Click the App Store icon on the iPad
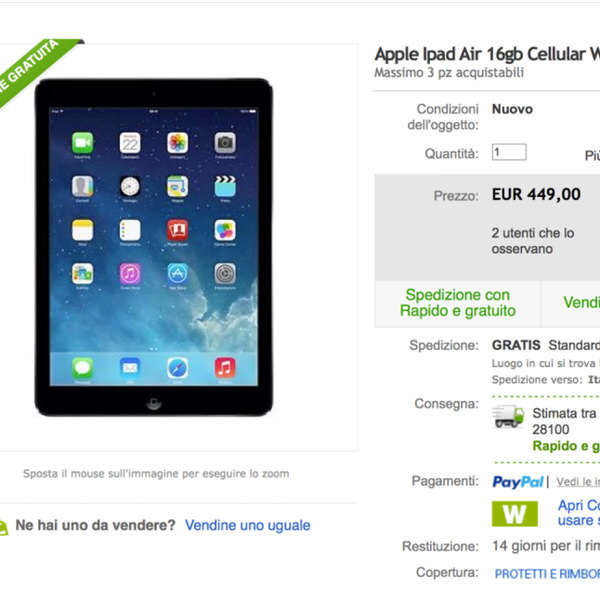This screenshot has height=600, width=600. 178,274
